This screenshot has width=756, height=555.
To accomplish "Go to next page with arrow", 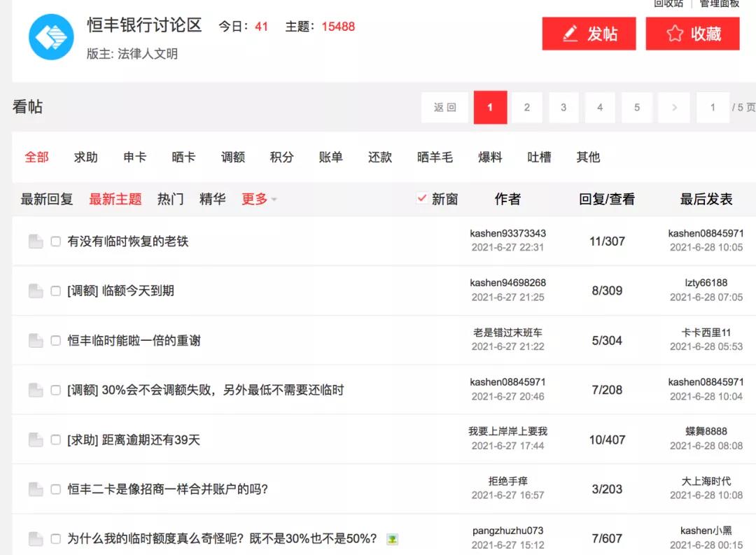I will point(674,108).
